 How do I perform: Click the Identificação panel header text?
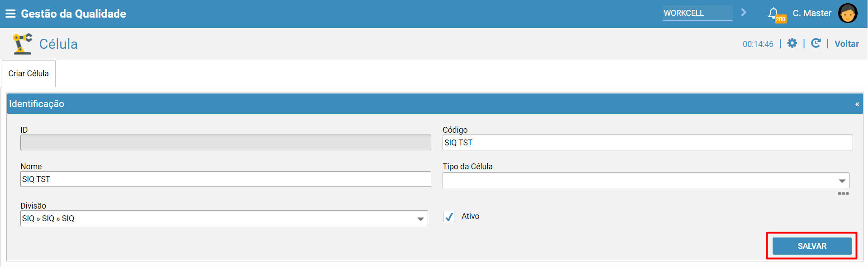pos(37,104)
